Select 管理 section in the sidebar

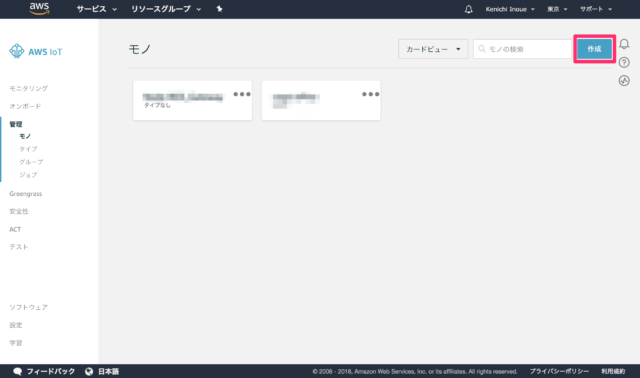[16, 124]
